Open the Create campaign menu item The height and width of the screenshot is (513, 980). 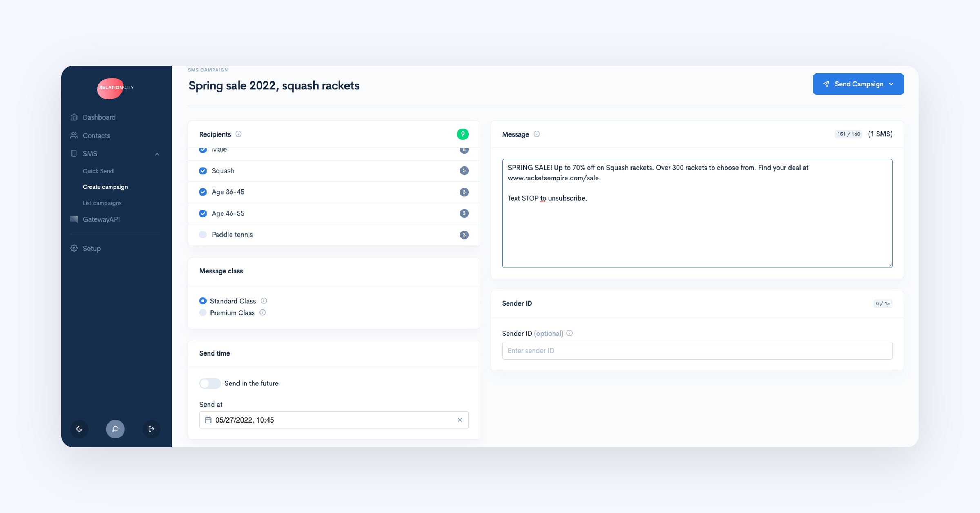[x=105, y=187]
